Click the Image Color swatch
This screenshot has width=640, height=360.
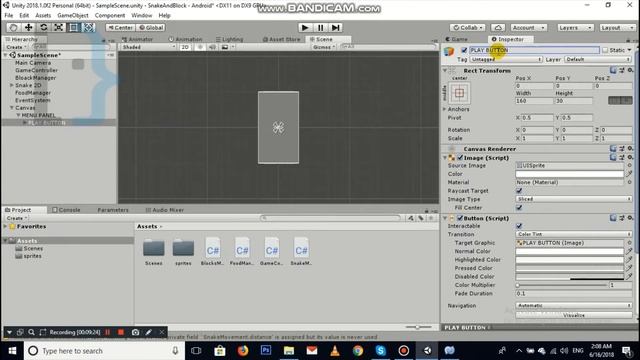(570, 174)
